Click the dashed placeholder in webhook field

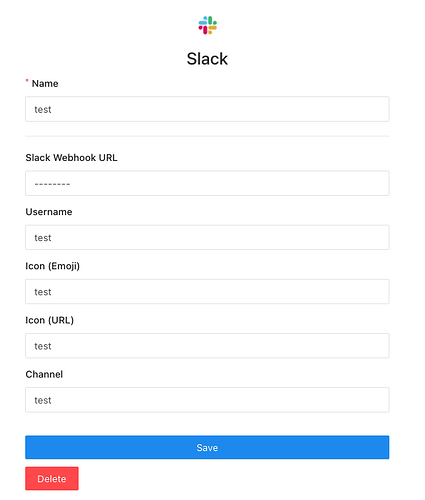52,184
